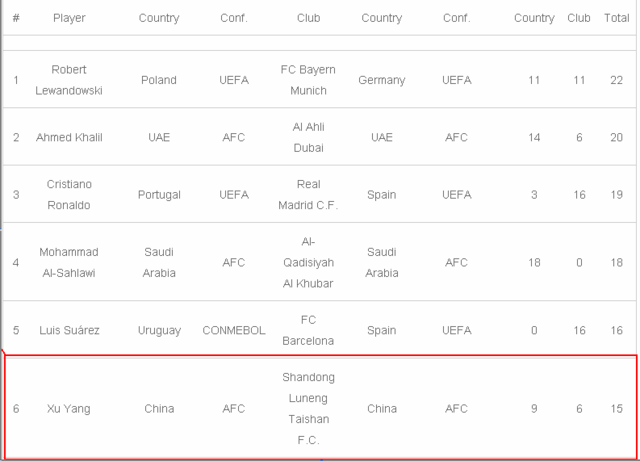Select the Germany club country cell
This screenshot has height=461, width=640.
[381, 78]
